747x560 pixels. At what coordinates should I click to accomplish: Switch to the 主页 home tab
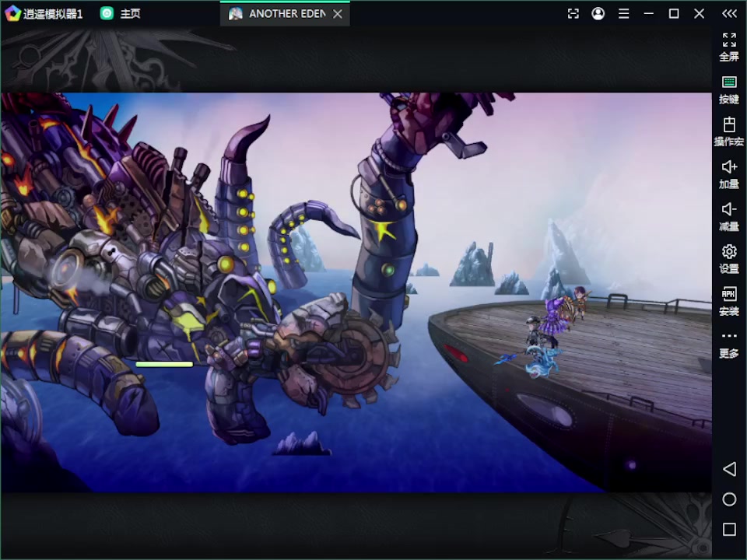(x=121, y=13)
